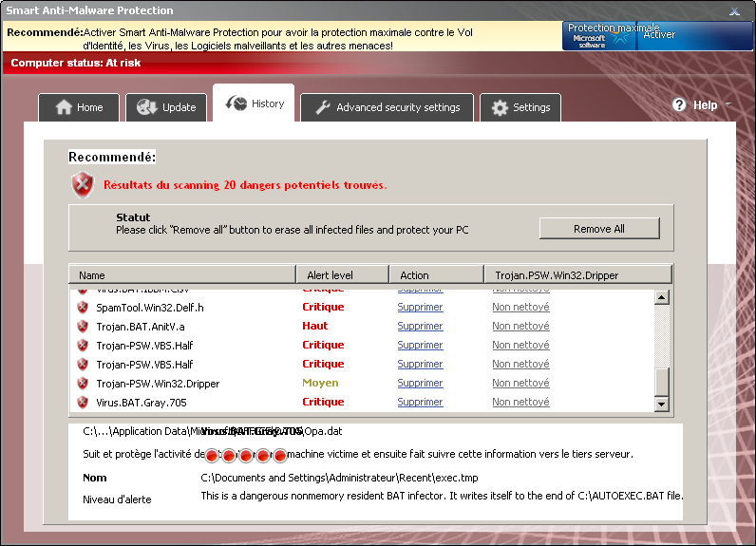Go to the Settings tab
Screen dimensions: 756x546
pos(520,107)
